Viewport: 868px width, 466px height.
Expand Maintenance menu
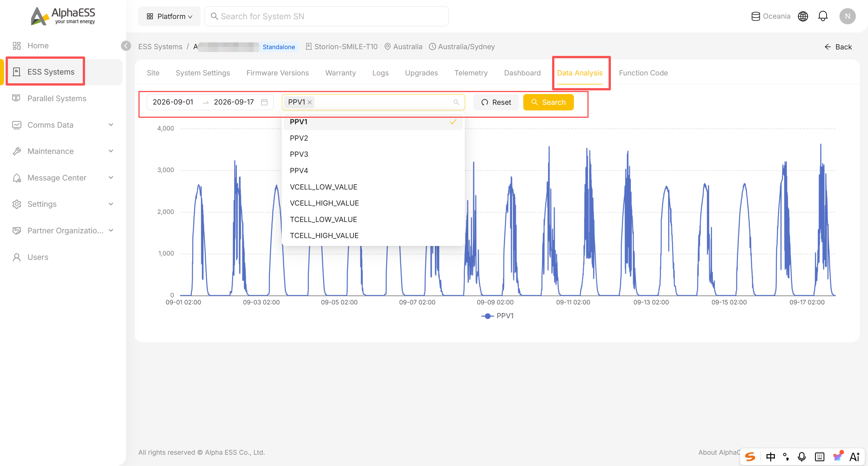point(64,151)
